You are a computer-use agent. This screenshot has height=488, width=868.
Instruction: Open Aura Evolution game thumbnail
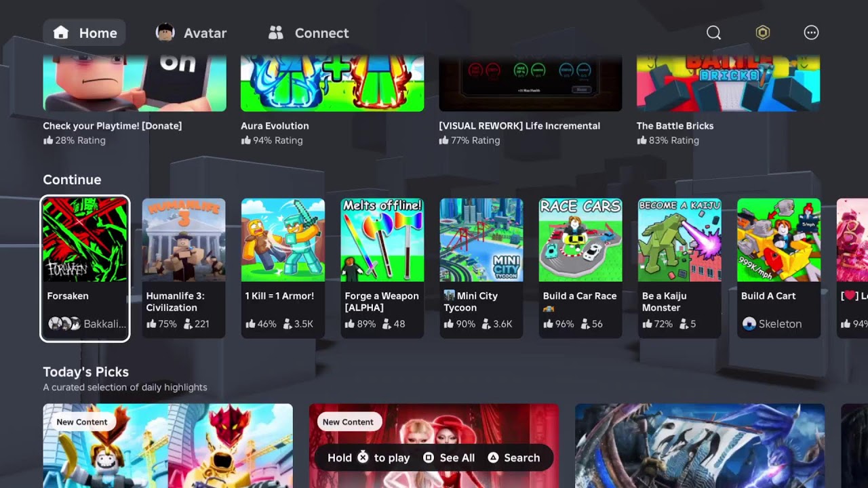[x=332, y=83]
